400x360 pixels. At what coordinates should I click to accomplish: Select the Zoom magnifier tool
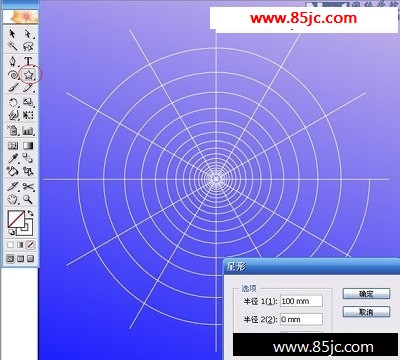click(x=28, y=199)
